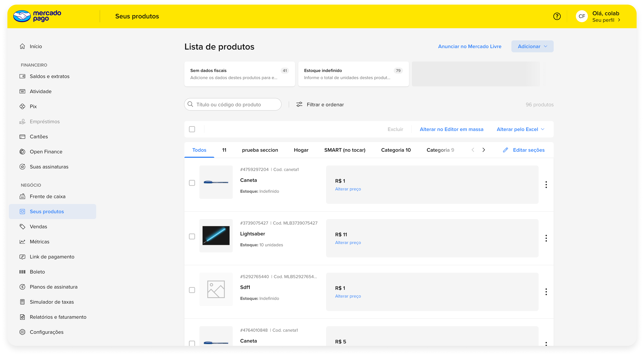
Task: Open options menu for Caneta R$ 1
Action: point(546,185)
